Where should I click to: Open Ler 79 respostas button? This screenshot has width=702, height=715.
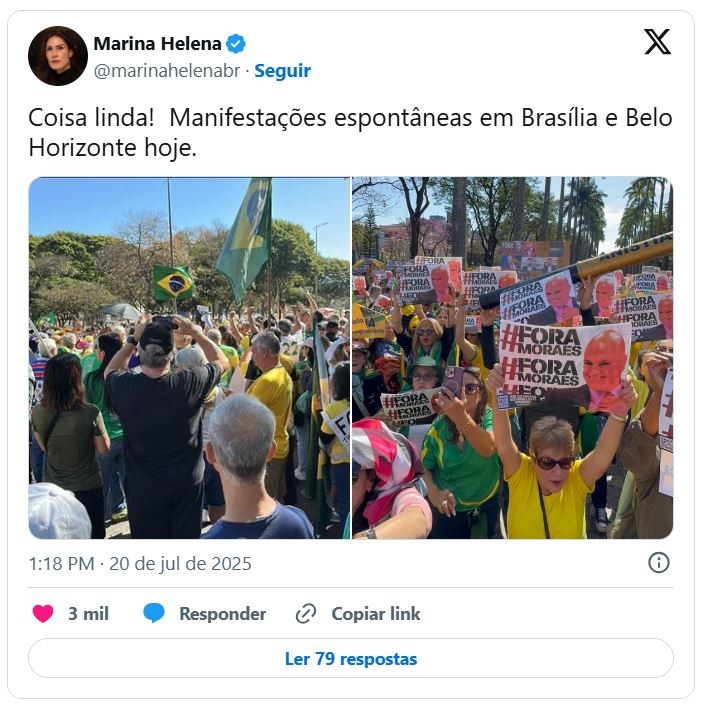[x=351, y=658]
